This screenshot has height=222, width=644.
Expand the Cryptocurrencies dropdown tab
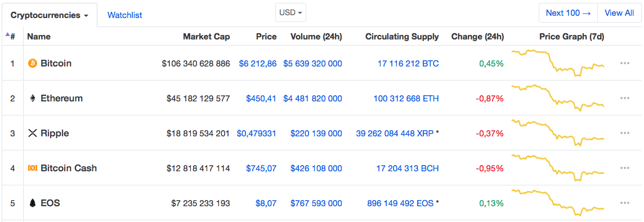point(50,15)
